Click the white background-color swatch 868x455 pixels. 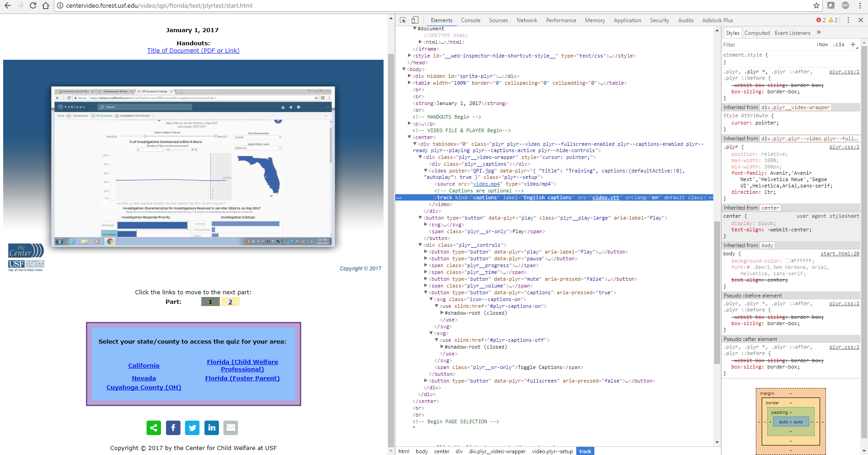click(787, 261)
